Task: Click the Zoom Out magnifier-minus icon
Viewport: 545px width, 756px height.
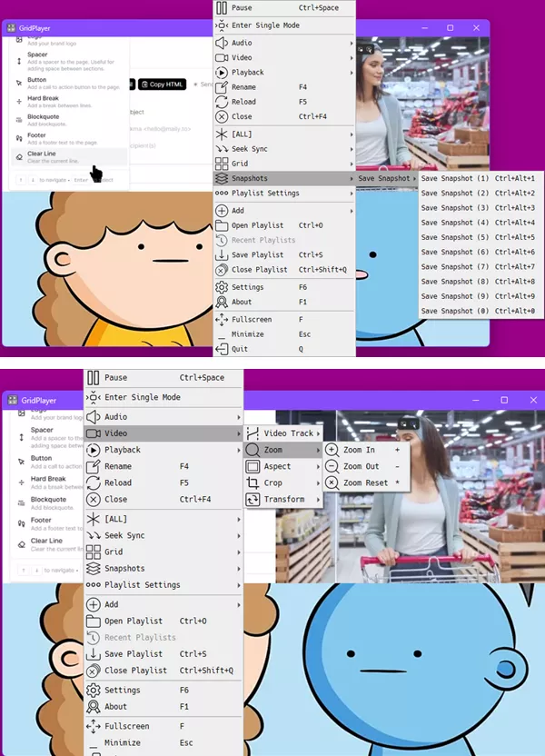Action: 332,466
